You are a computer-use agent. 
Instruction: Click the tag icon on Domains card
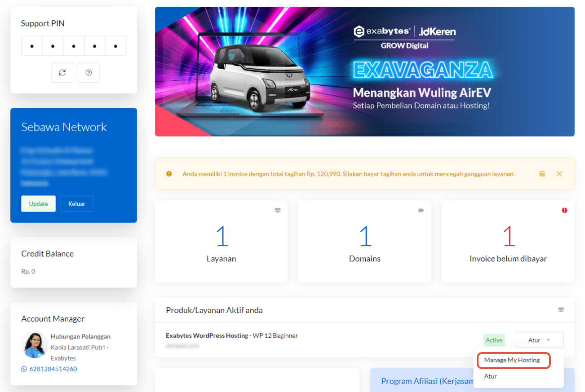point(421,210)
